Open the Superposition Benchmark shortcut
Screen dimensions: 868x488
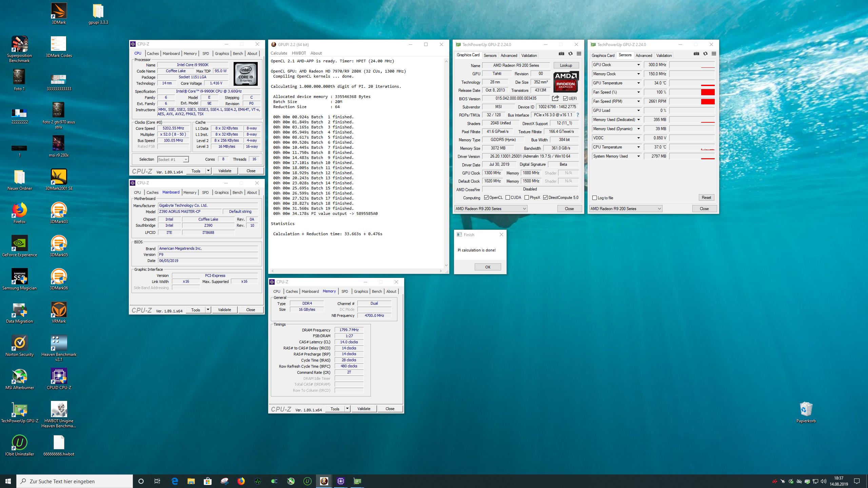click(19, 49)
